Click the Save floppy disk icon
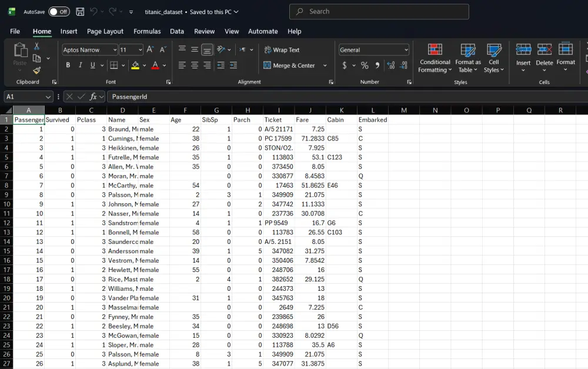Viewport: 588px width, 369px height. coord(80,12)
